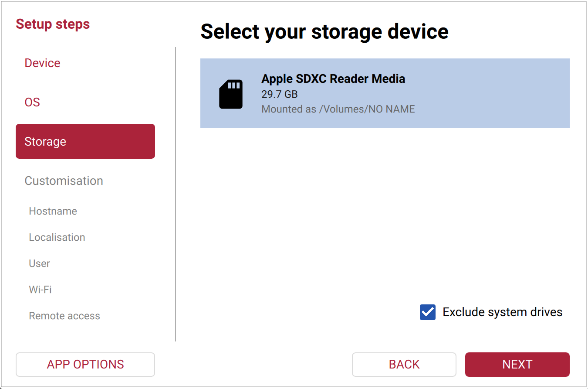This screenshot has width=588, height=389.
Task: Click the SD card icon on the storage listing
Action: point(232,93)
